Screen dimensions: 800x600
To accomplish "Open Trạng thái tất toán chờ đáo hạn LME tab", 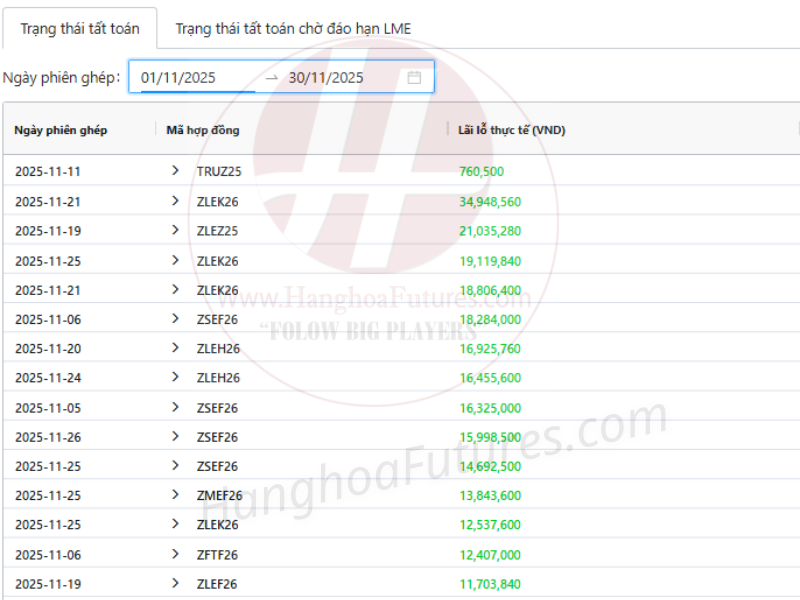I will [x=292, y=29].
